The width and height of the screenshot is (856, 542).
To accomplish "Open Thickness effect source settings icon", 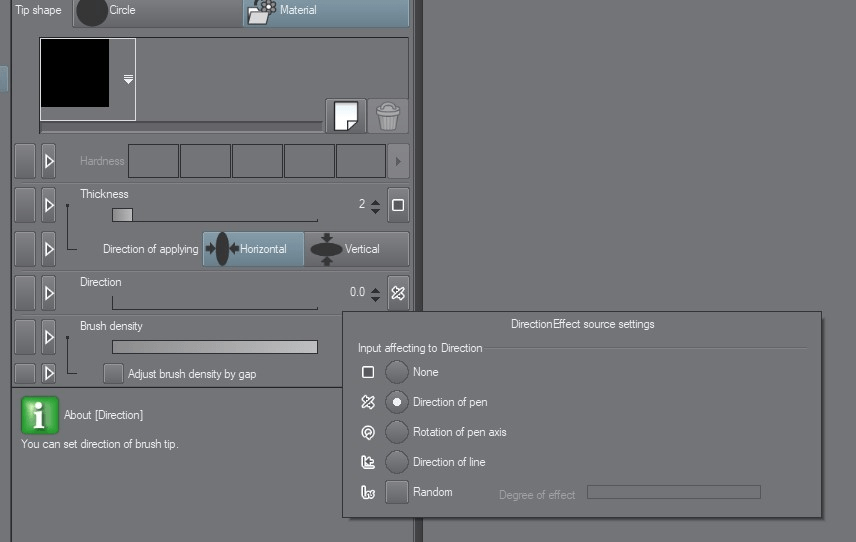I will tap(398, 205).
